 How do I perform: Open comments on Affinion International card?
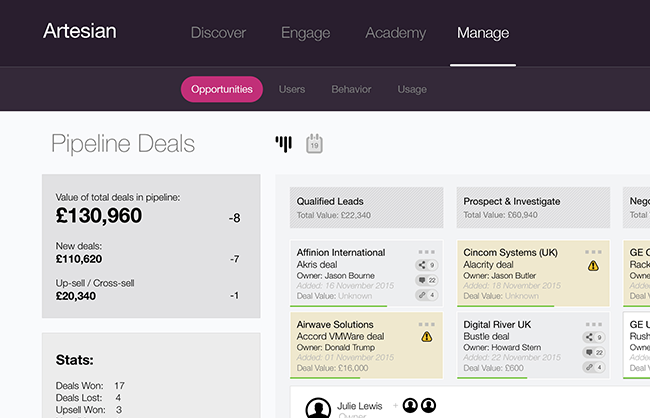[x=427, y=280]
